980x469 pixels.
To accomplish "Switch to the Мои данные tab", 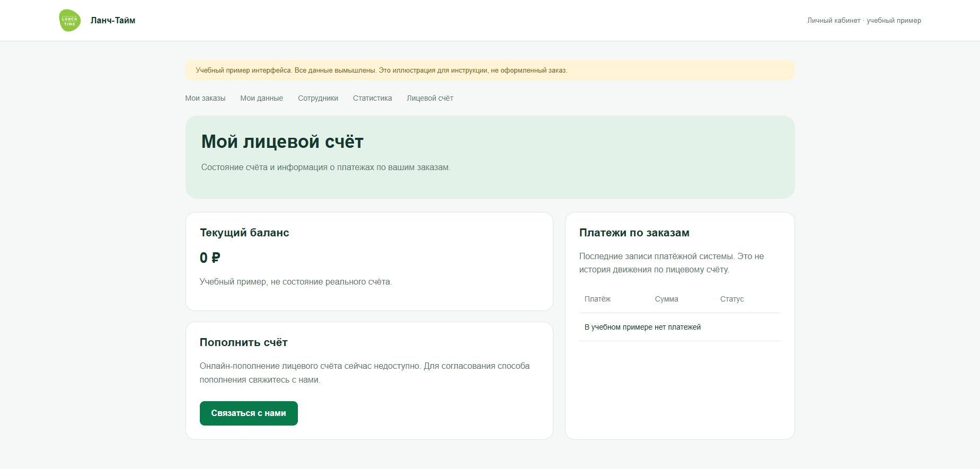I will (x=261, y=98).
